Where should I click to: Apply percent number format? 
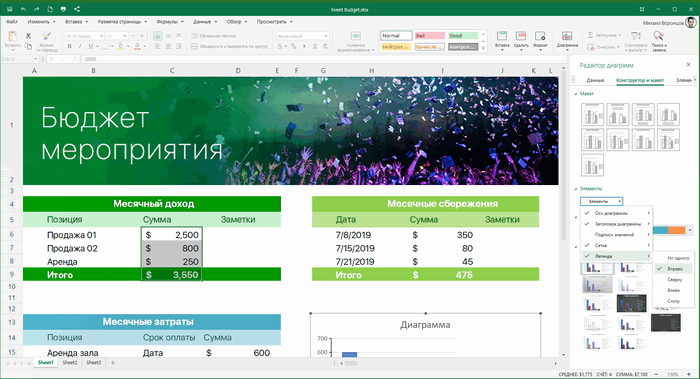[x=293, y=46]
